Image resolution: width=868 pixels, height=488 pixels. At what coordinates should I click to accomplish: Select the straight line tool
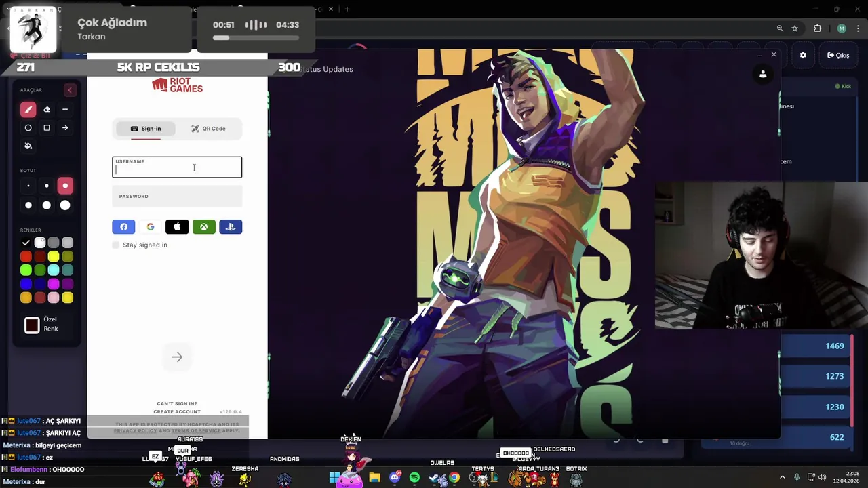pos(65,109)
